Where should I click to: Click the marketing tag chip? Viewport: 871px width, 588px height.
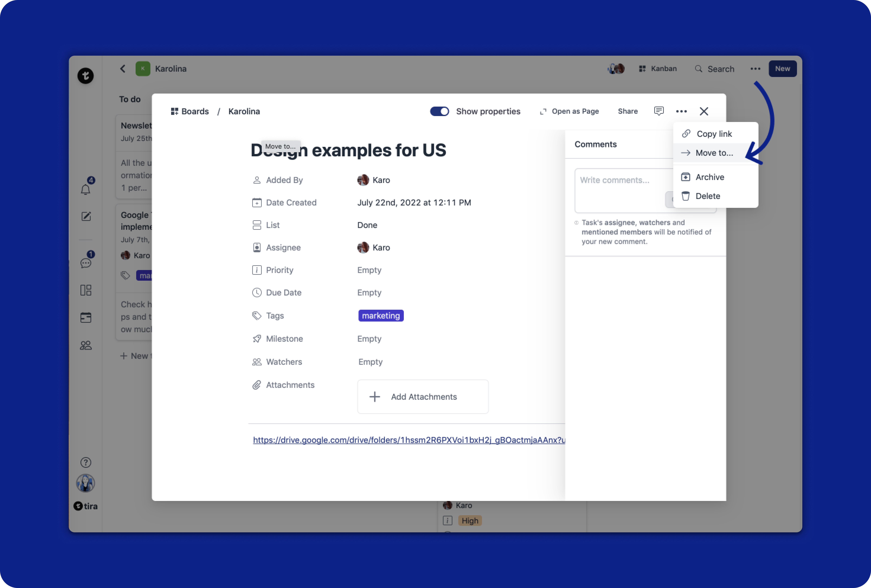pyautogui.click(x=381, y=316)
